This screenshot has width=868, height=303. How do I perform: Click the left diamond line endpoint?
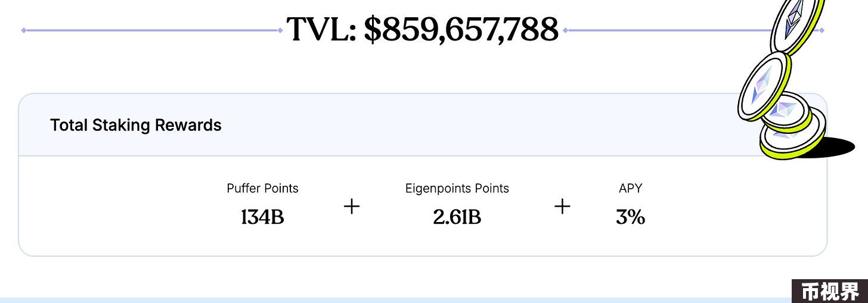coord(24,30)
